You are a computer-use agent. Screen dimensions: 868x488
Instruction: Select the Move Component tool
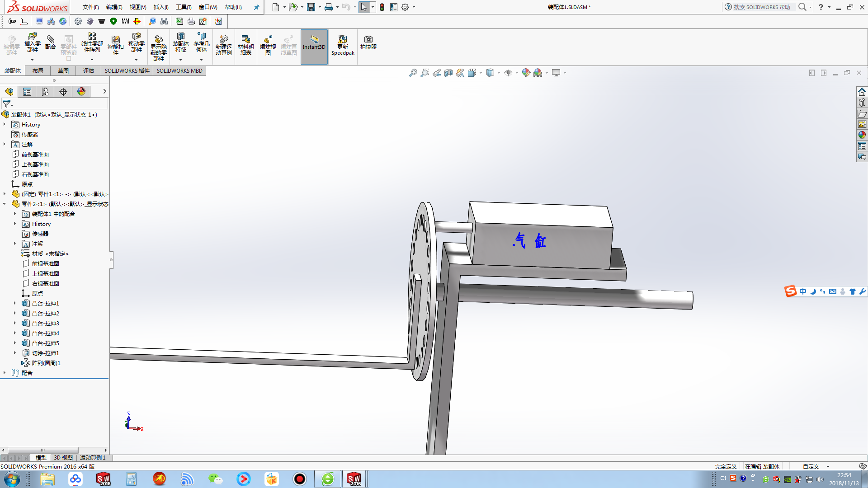coord(136,43)
